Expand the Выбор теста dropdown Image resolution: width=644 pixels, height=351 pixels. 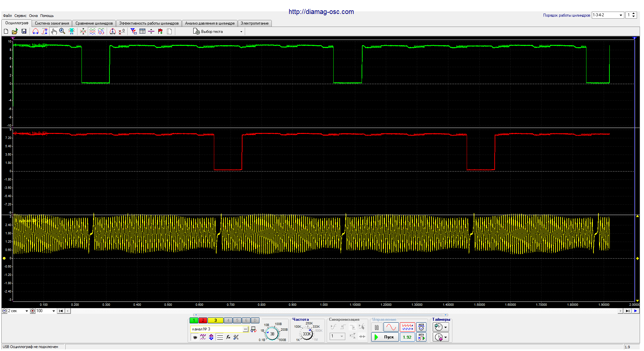coord(241,32)
